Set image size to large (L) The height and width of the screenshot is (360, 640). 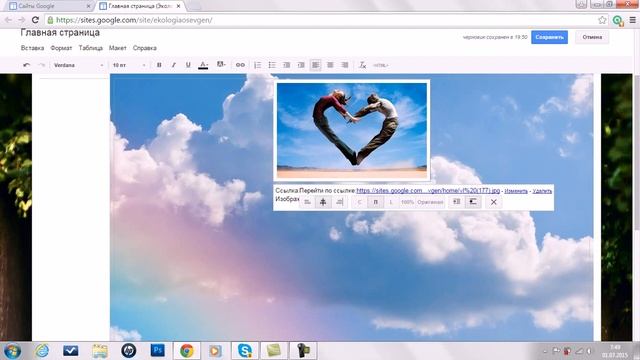tap(391, 202)
